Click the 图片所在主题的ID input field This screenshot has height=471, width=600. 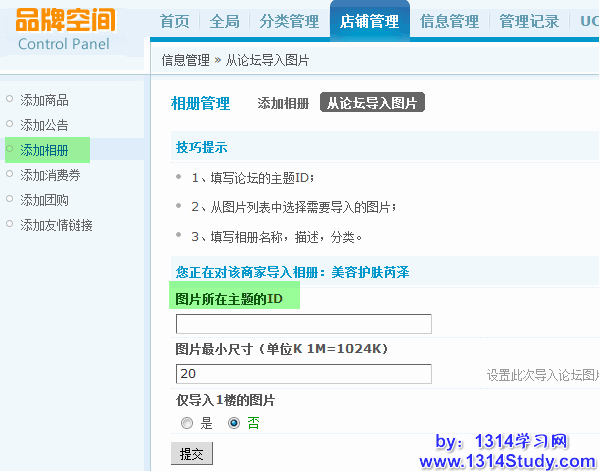point(303,324)
